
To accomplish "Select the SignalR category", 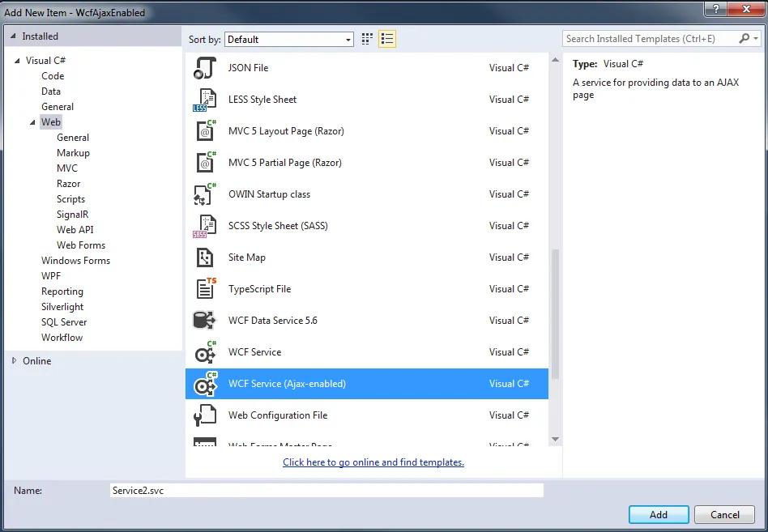I will (x=72, y=215).
